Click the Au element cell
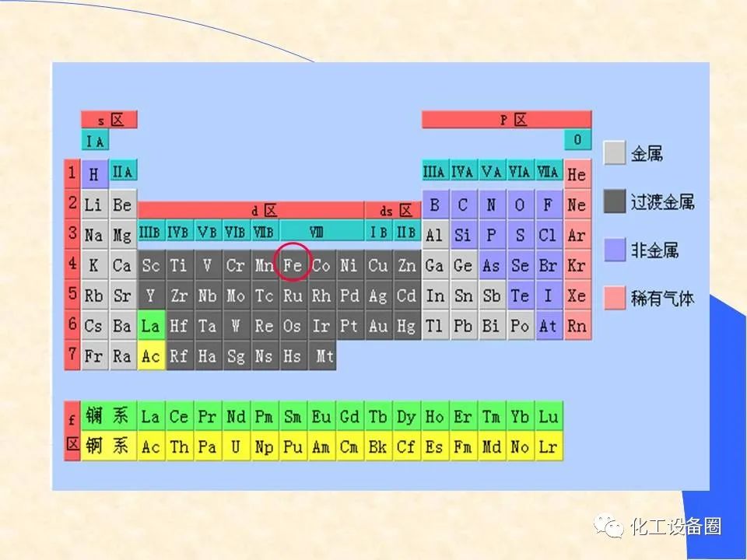 point(378,327)
